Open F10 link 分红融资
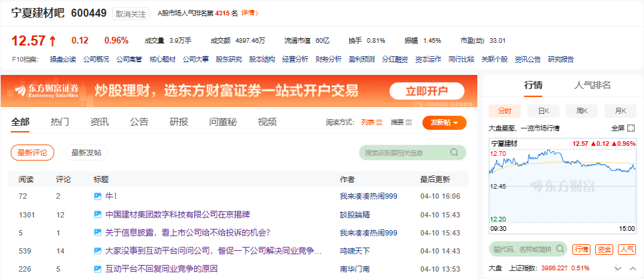The height and width of the screenshot is (279, 644). pos(395,60)
